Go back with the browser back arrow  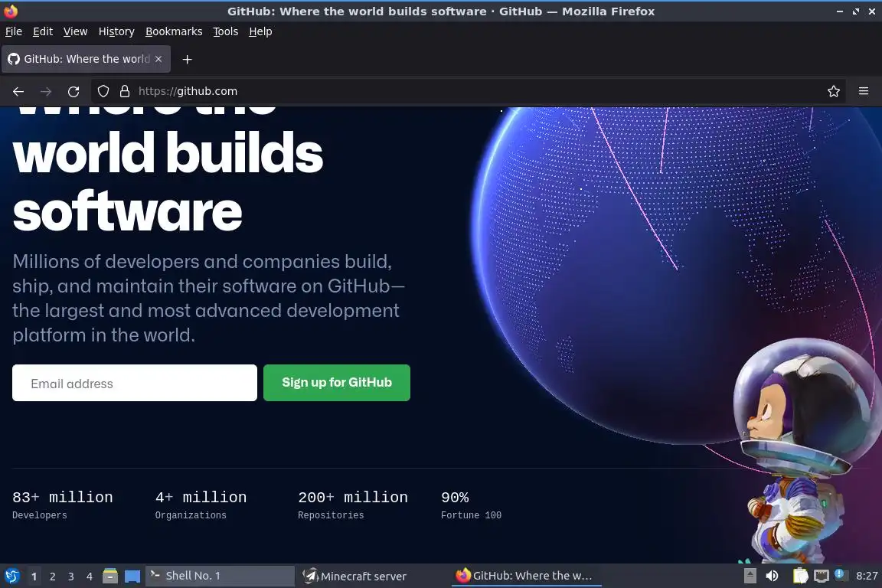tap(18, 91)
